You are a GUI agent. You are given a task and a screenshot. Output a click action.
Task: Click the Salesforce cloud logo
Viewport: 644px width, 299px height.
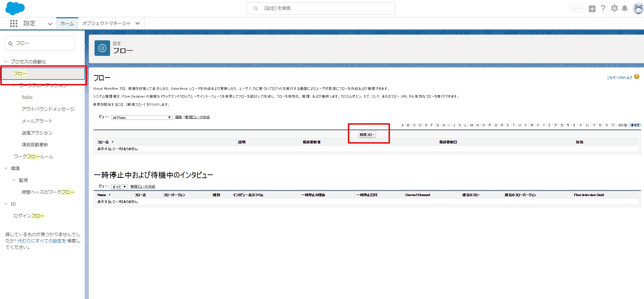15,8
